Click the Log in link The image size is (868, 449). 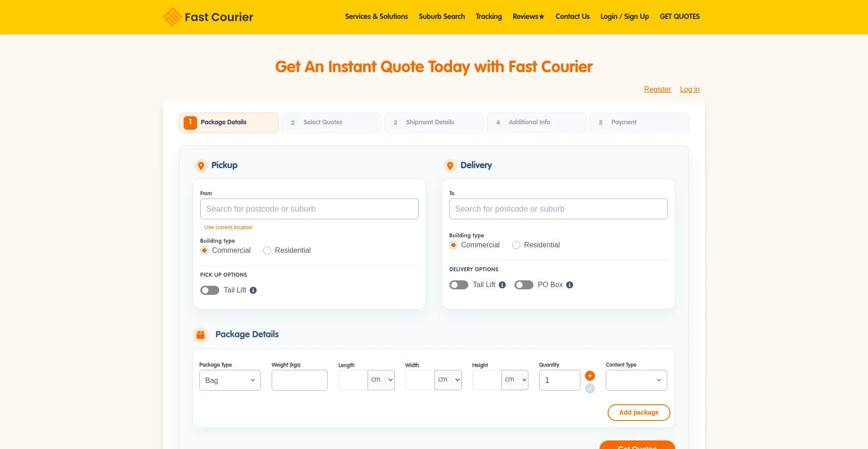click(690, 90)
